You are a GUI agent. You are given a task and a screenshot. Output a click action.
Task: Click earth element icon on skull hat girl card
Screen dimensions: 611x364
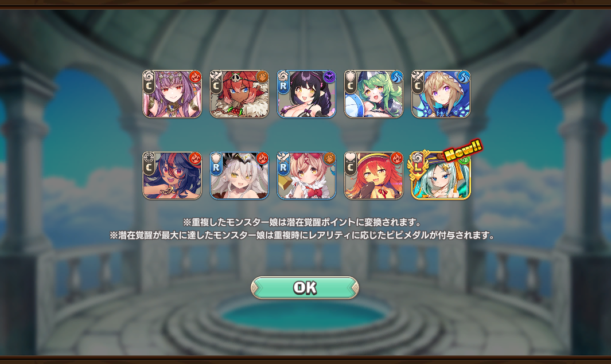[x=262, y=77]
